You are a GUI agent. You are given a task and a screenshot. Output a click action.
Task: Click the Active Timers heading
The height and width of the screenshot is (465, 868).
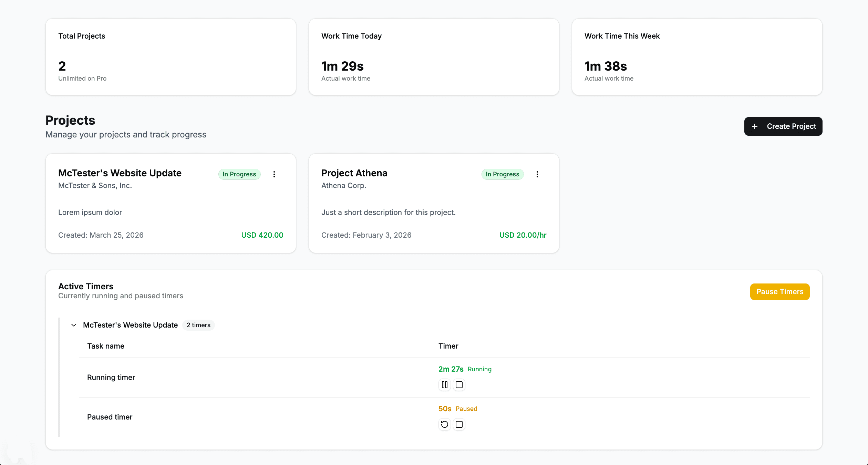tap(86, 287)
